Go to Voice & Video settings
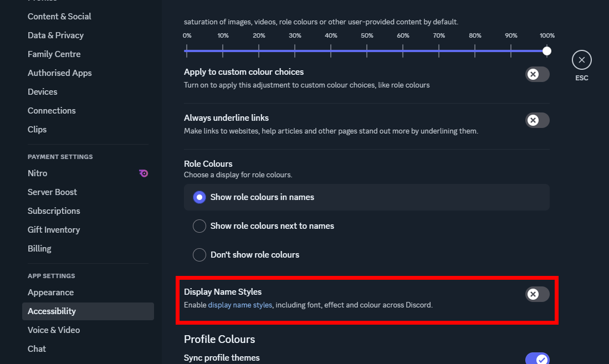This screenshot has width=609, height=364. [54, 330]
